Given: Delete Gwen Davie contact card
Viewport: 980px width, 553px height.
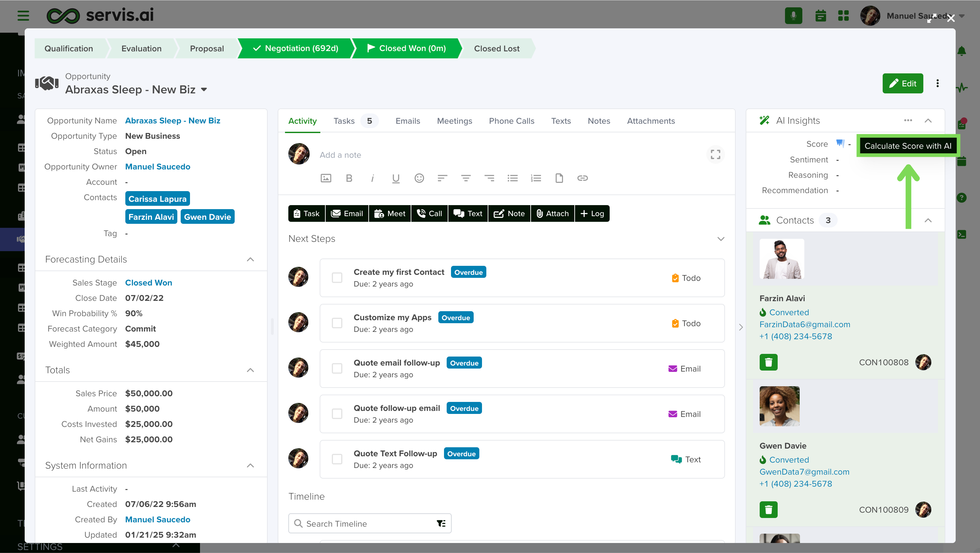Looking at the screenshot, I should coord(768,510).
